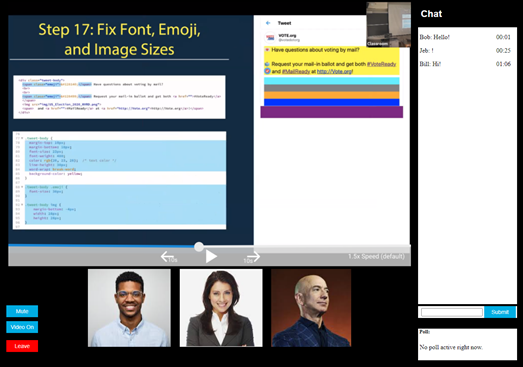Select the bald man participant video

(x=311, y=308)
